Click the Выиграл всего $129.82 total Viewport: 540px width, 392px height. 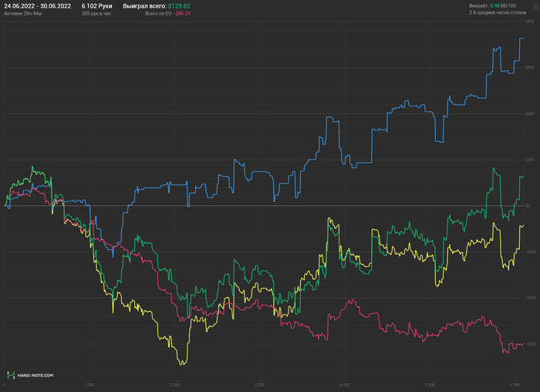[157, 6]
